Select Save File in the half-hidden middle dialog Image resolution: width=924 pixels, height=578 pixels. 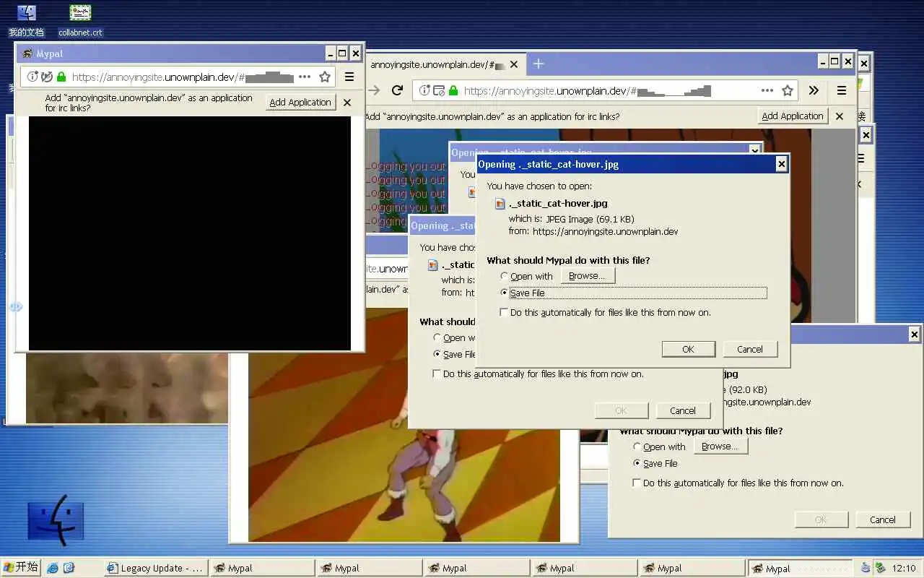click(x=454, y=354)
